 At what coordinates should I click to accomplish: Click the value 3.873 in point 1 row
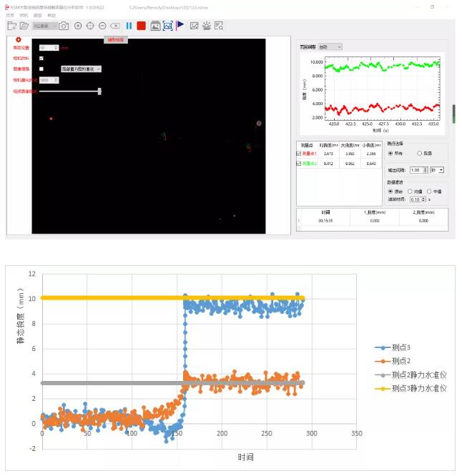(x=328, y=154)
